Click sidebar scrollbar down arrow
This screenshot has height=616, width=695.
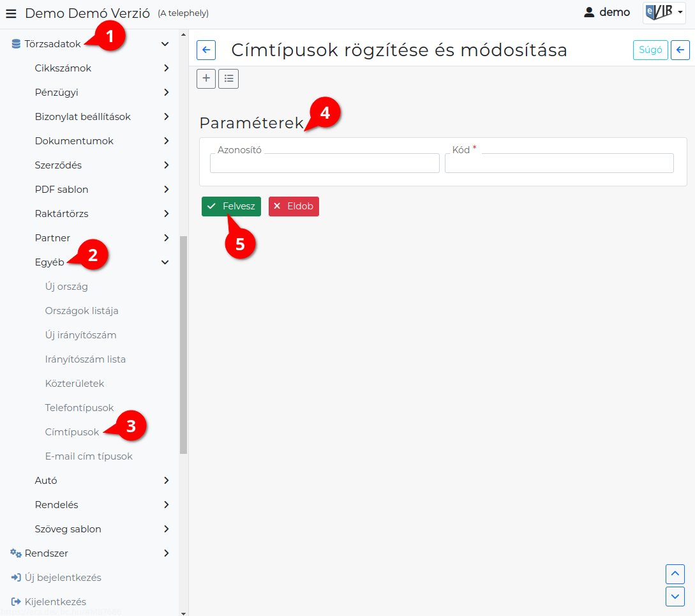tap(184, 613)
